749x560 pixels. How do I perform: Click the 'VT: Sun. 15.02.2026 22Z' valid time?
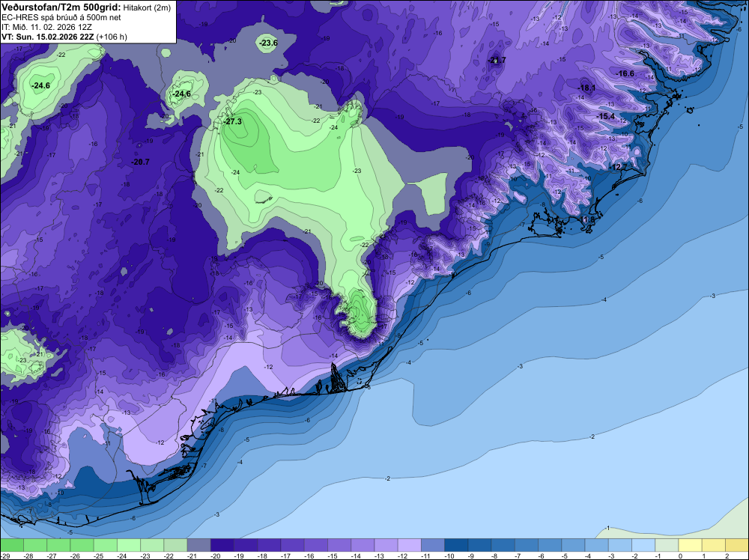click(x=48, y=37)
